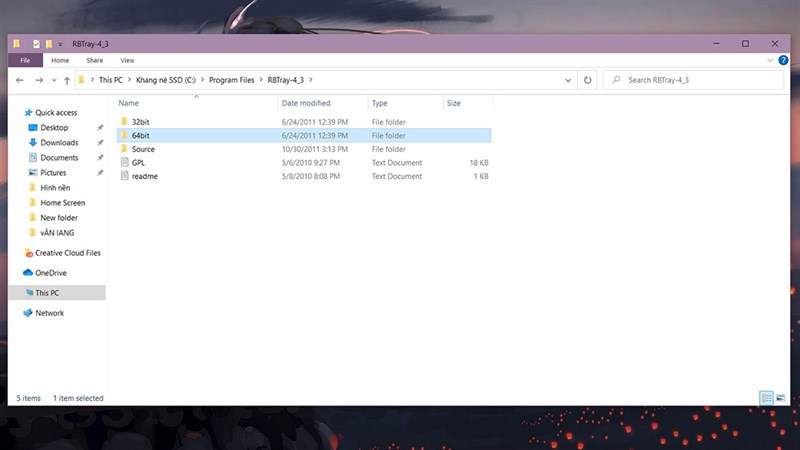Select Creative Cloud Files in sidebar

(x=75, y=253)
